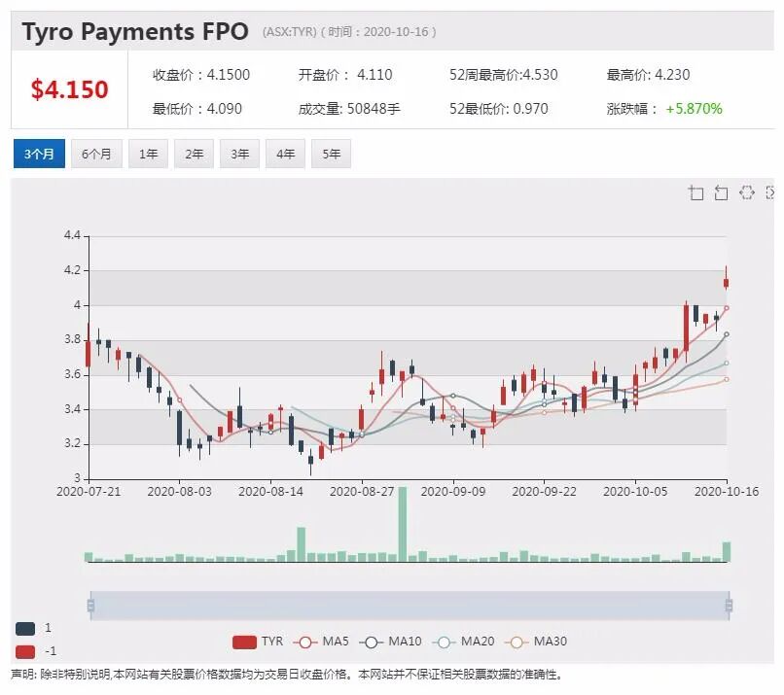Click the Tyro Payments FPO title
784x695 pixels.
click(135, 31)
